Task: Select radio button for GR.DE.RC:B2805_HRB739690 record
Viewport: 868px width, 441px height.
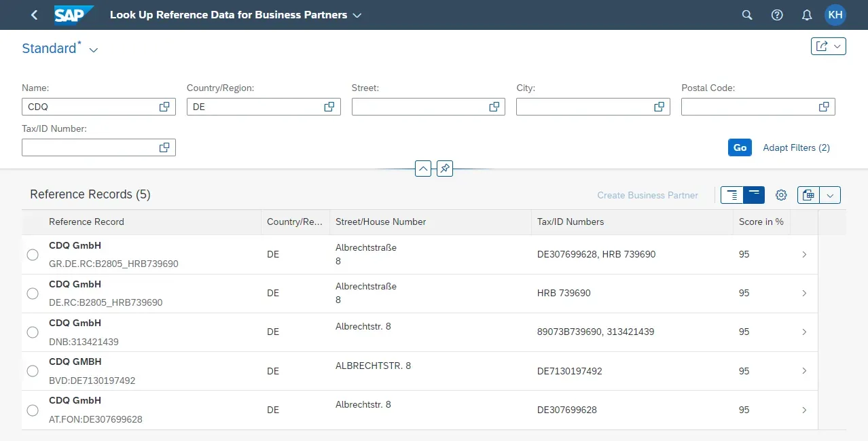Action: tap(33, 255)
